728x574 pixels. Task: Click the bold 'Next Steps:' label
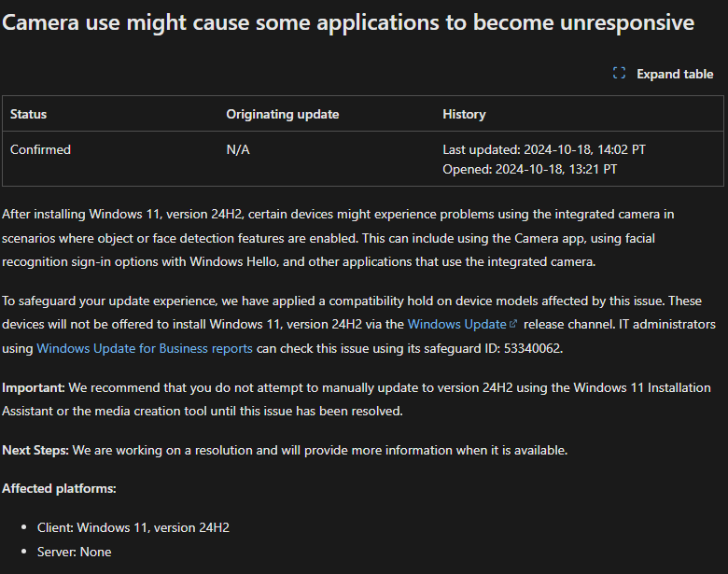pyautogui.click(x=35, y=450)
